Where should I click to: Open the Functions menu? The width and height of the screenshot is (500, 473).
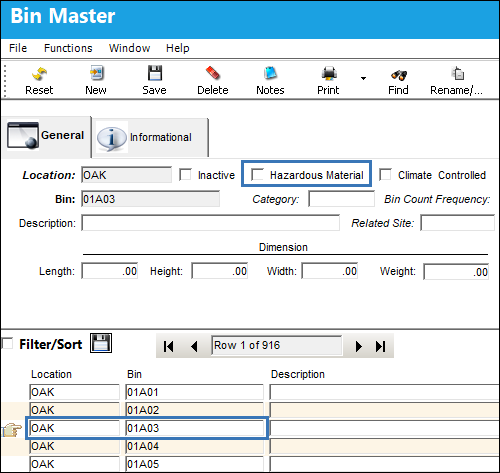[68, 48]
